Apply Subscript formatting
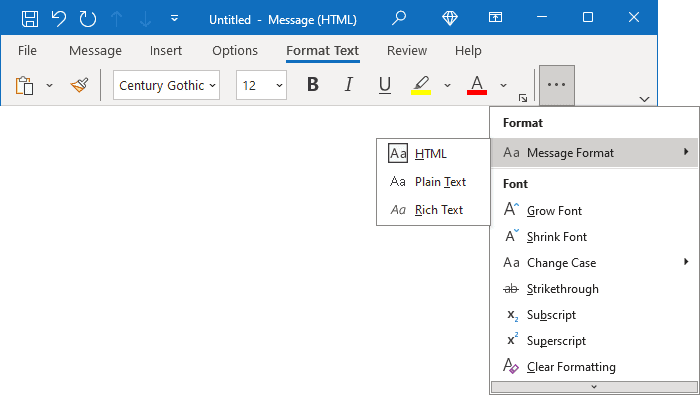The height and width of the screenshot is (395, 700). coord(594,315)
